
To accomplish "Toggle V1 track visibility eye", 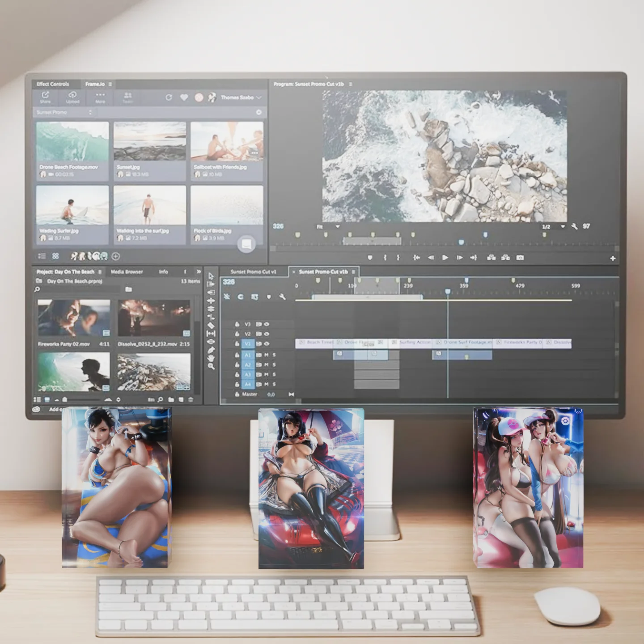I will click(267, 343).
